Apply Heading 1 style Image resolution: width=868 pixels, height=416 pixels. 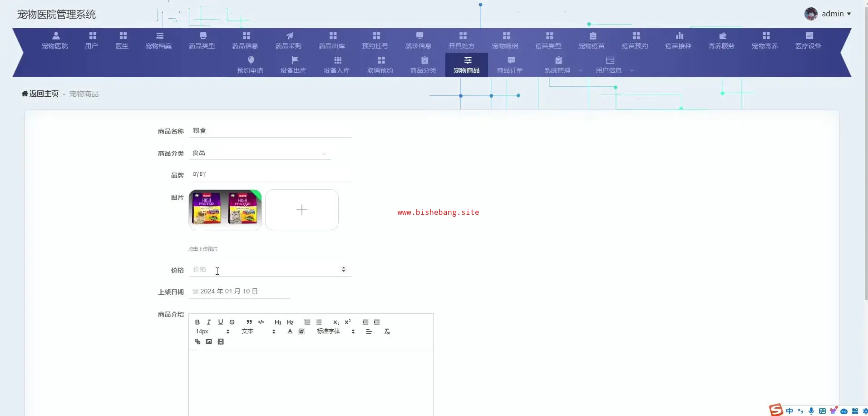(278, 322)
